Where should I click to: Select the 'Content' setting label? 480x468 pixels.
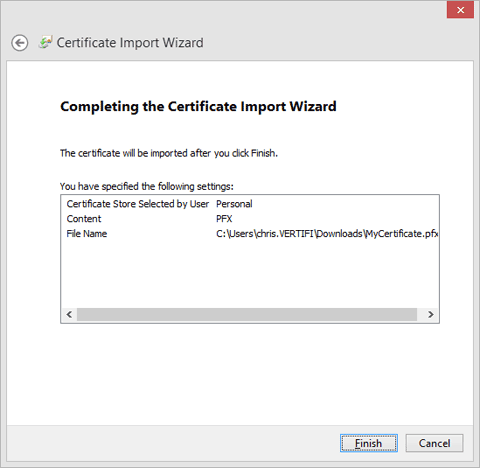[x=84, y=219]
